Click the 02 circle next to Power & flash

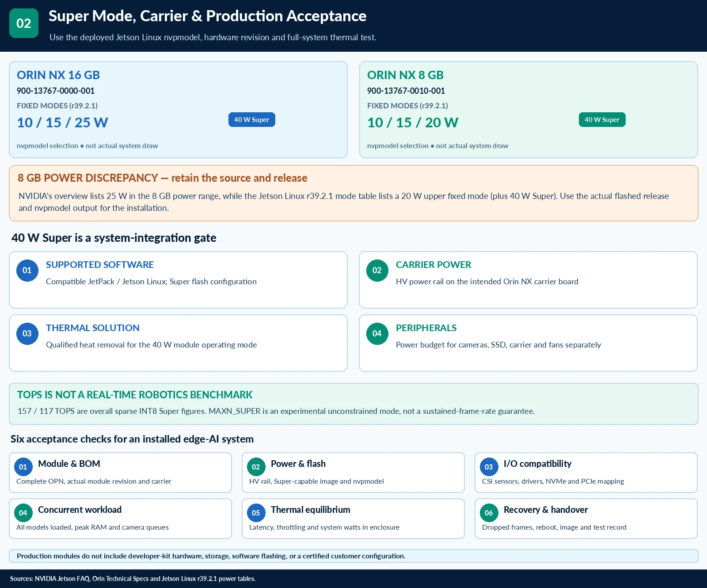[256, 467]
